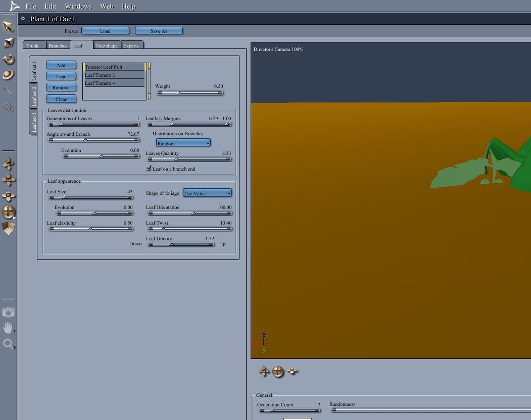
Task: Adjust the Leafless Margins slider
Action: pyautogui.click(x=189, y=124)
